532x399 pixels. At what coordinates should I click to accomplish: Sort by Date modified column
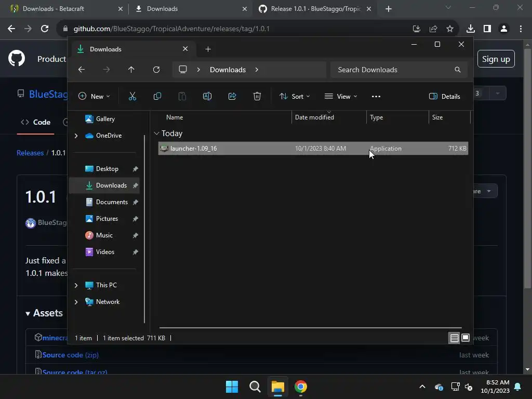(x=329, y=117)
